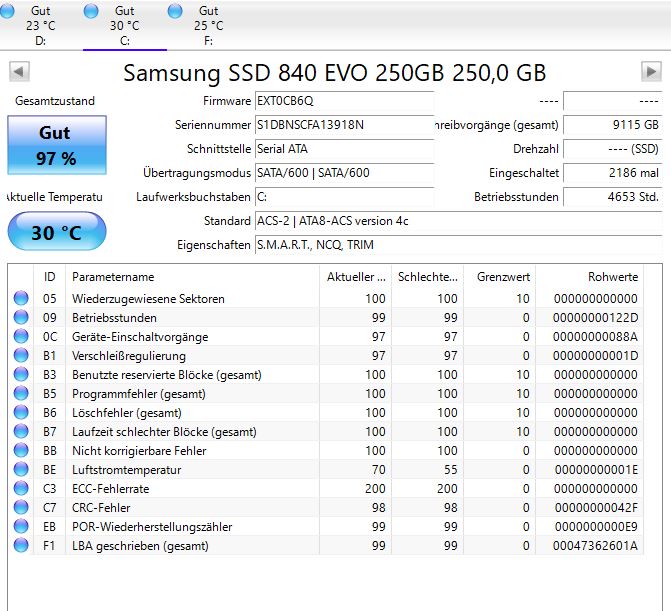Click status icon of Programmfehler row

click(21, 393)
